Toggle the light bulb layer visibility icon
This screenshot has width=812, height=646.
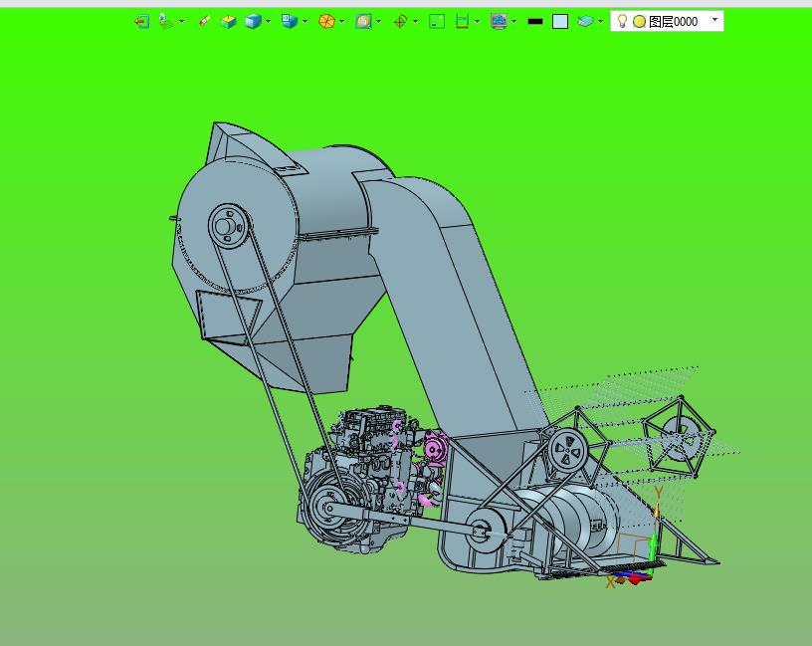point(623,21)
